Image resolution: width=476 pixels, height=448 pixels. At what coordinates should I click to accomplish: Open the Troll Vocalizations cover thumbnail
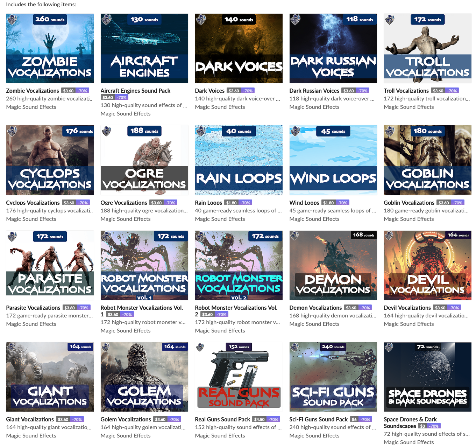[428, 48]
